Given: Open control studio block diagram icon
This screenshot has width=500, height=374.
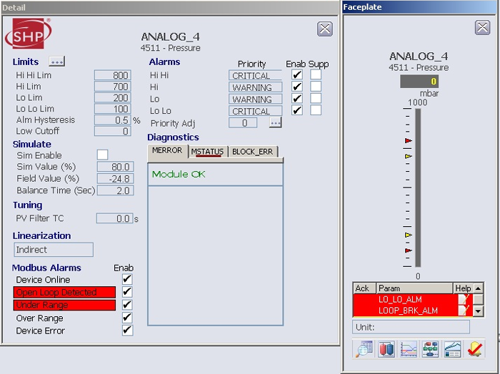Looking at the screenshot, I should point(430,349).
